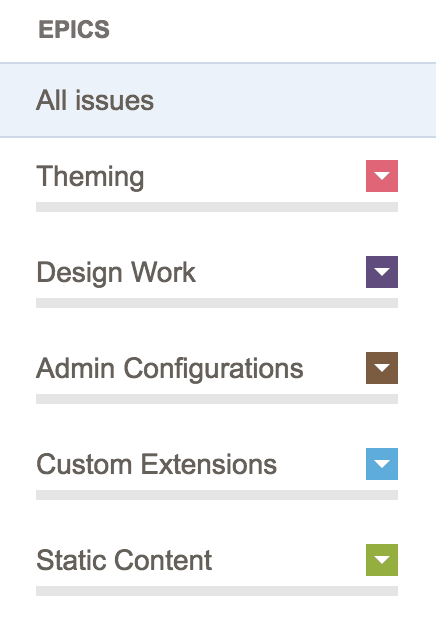Click the white arrow on blue swatch
The image size is (436, 644).
[x=382, y=465]
